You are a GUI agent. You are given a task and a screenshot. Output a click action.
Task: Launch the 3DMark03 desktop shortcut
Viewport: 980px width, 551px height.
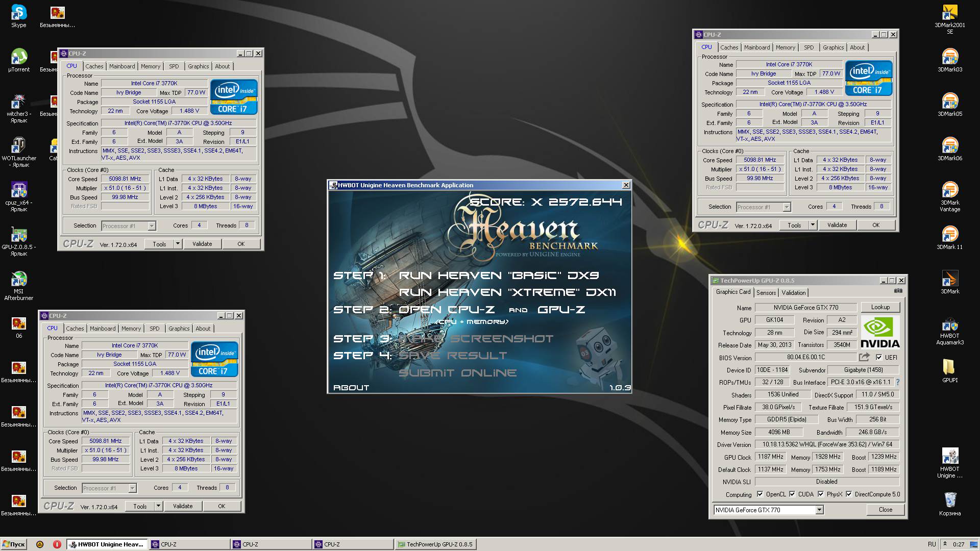949,60
